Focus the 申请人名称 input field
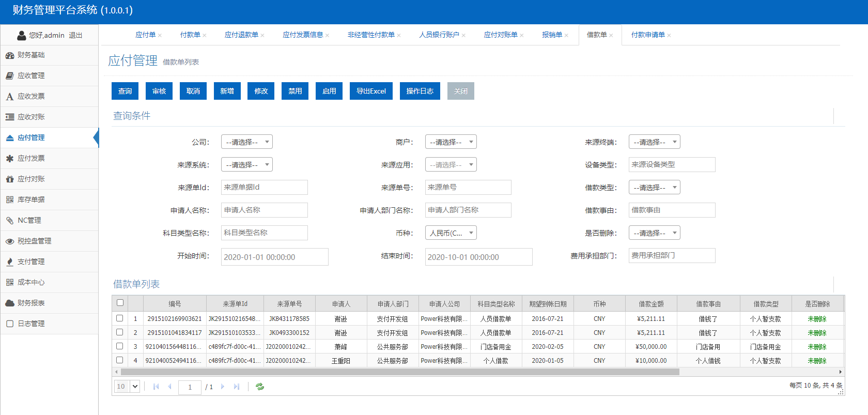868x415 pixels. click(265, 210)
